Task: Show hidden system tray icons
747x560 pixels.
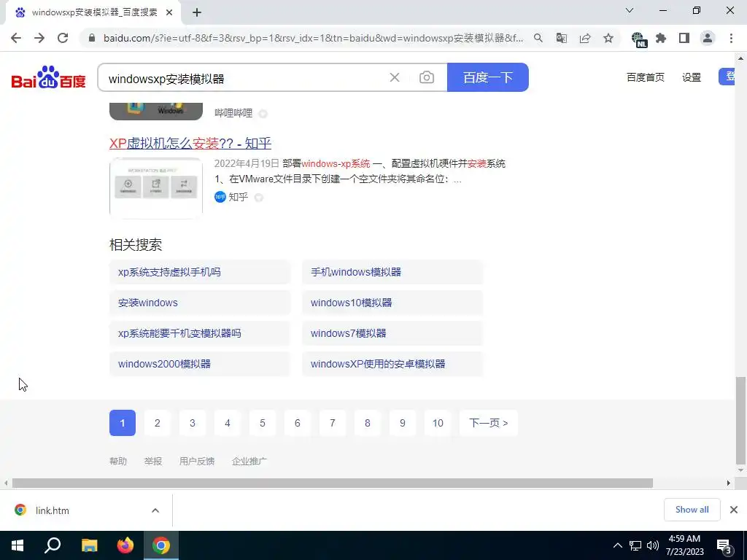Action: (x=617, y=545)
